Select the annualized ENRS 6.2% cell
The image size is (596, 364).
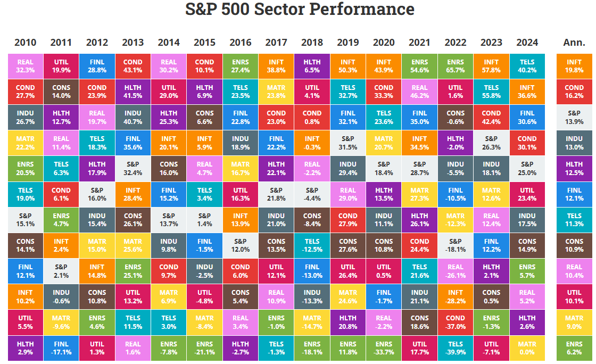pyautogui.click(x=574, y=348)
